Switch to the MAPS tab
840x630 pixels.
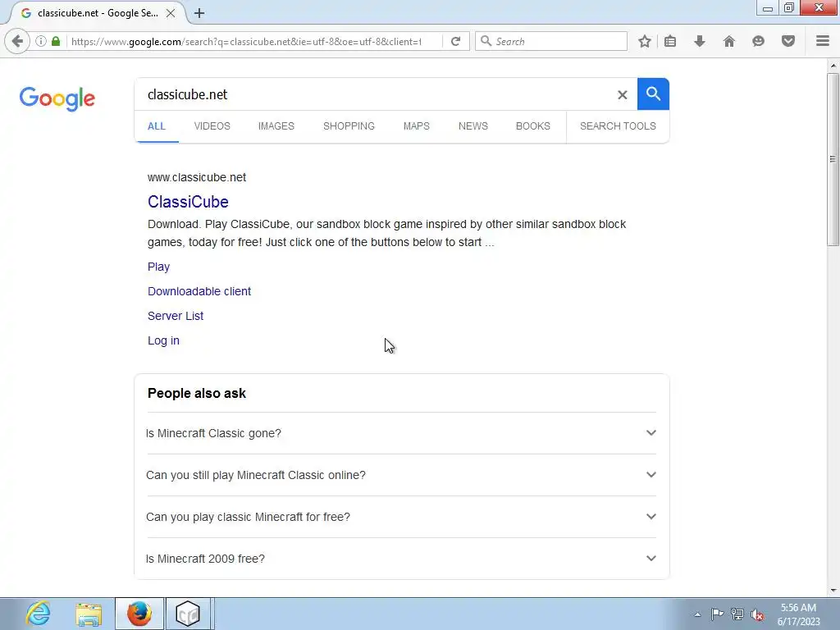pyautogui.click(x=416, y=126)
